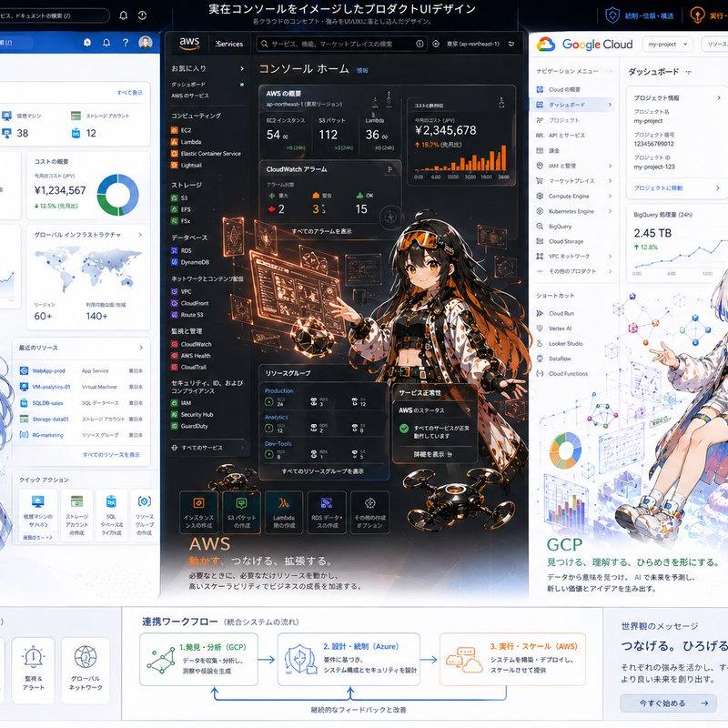Expand the global infrastructure card chevron

click(x=140, y=235)
